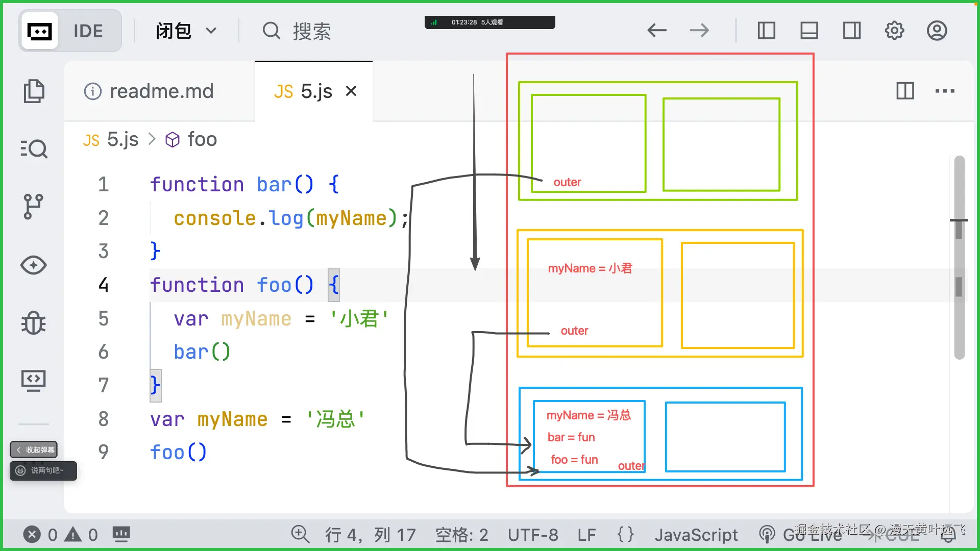This screenshot has width=980, height=551.
Task: Open the settings gear
Action: [894, 30]
